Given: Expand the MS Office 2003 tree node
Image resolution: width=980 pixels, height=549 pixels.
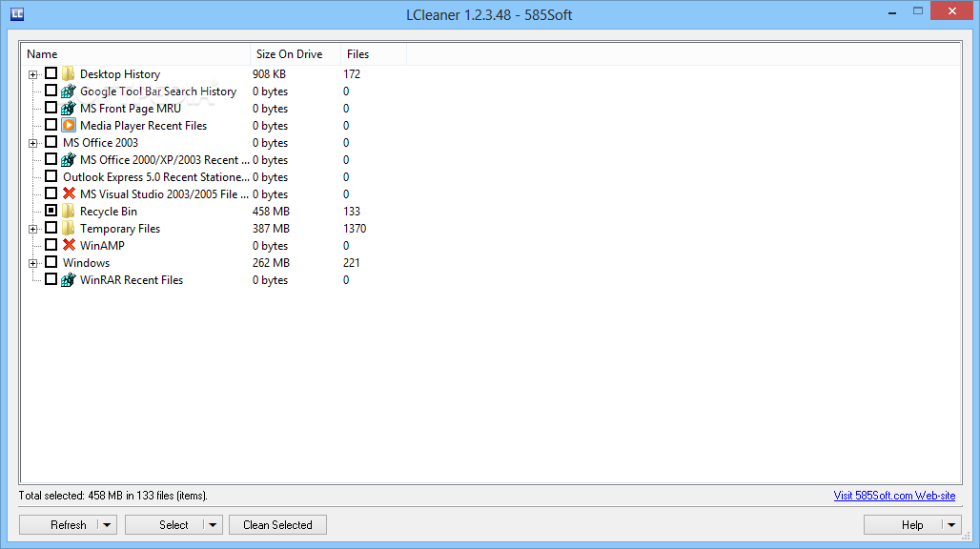Looking at the screenshot, I should (33, 144).
